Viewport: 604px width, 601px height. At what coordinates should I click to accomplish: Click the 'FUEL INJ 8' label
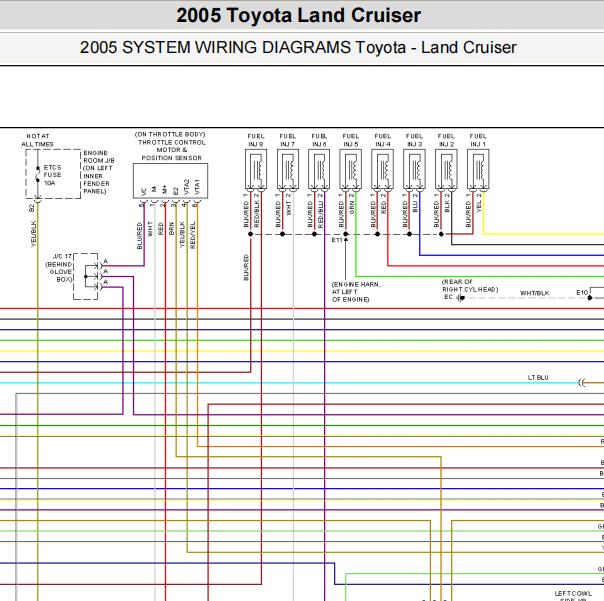click(256, 140)
